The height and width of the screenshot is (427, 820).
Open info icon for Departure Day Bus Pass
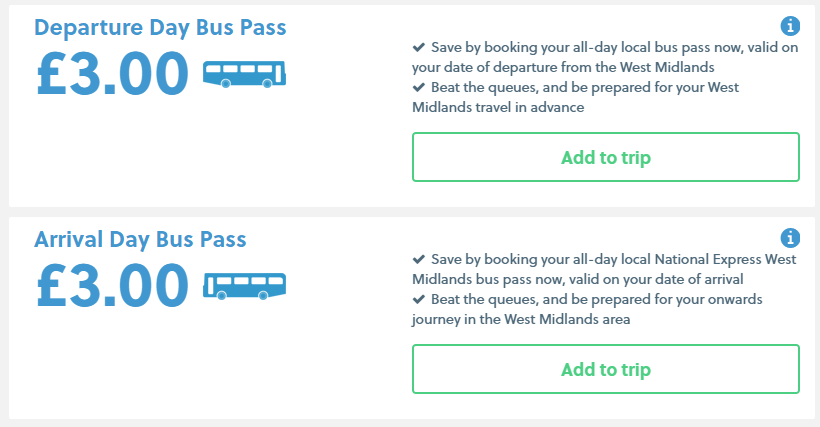click(790, 26)
